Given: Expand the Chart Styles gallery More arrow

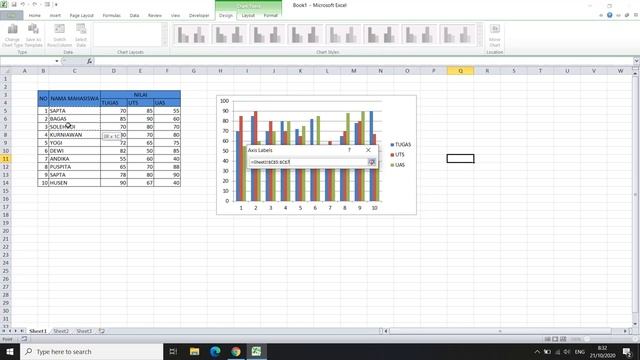Looking at the screenshot, I should [x=480, y=43].
